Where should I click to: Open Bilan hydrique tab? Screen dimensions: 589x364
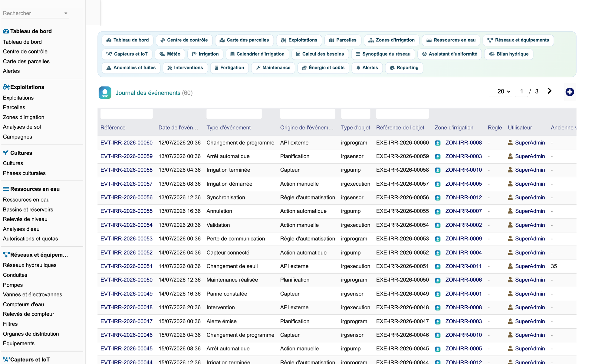pyautogui.click(x=509, y=54)
